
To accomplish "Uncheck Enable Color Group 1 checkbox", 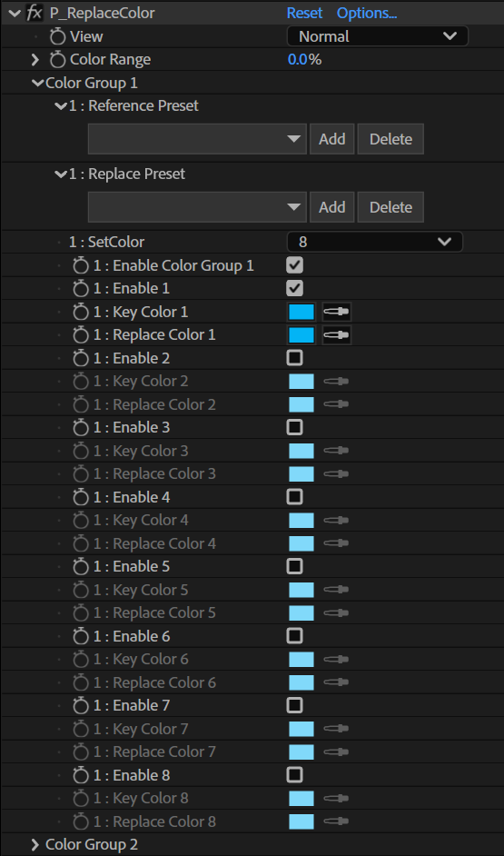I will pyautogui.click(x=294, y=265).
